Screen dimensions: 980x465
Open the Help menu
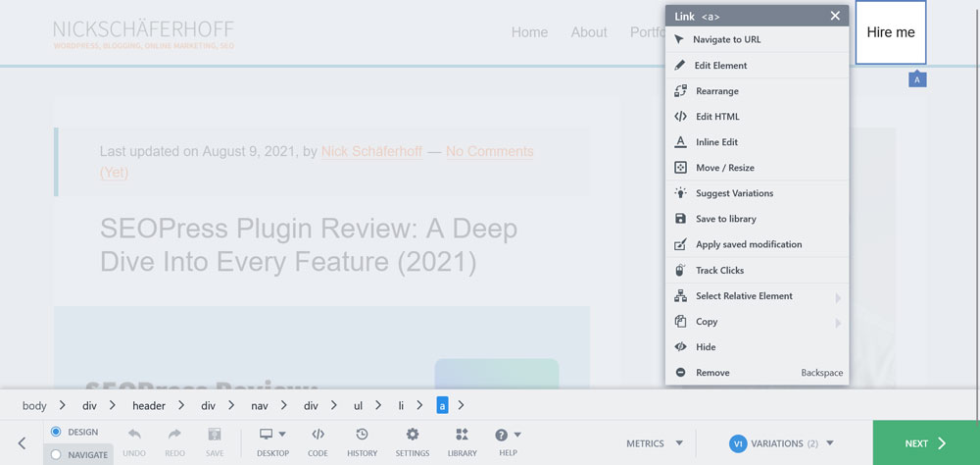[508, 440]
